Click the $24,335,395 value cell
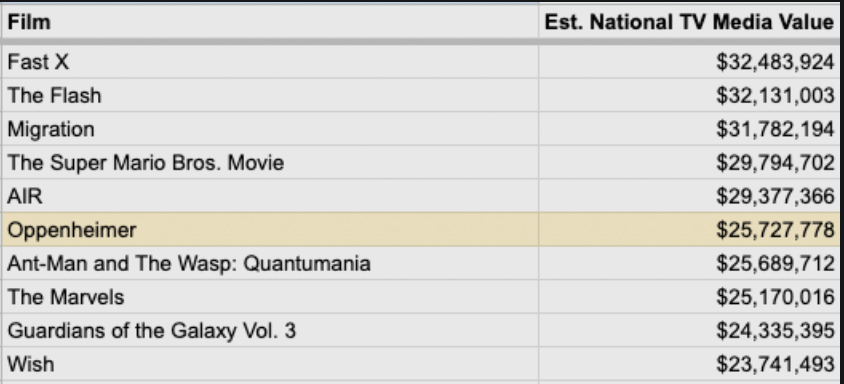This screenshot has height=384, width=844. tap(690, 330)
